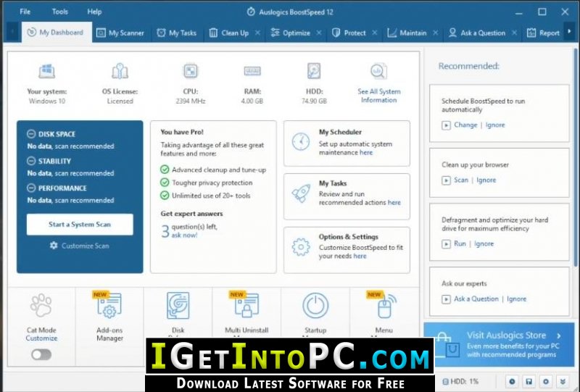Viewport: 580px width, 392px height.
Task: Open the Add-ons Manager tool icon
Action: point(109,306)
